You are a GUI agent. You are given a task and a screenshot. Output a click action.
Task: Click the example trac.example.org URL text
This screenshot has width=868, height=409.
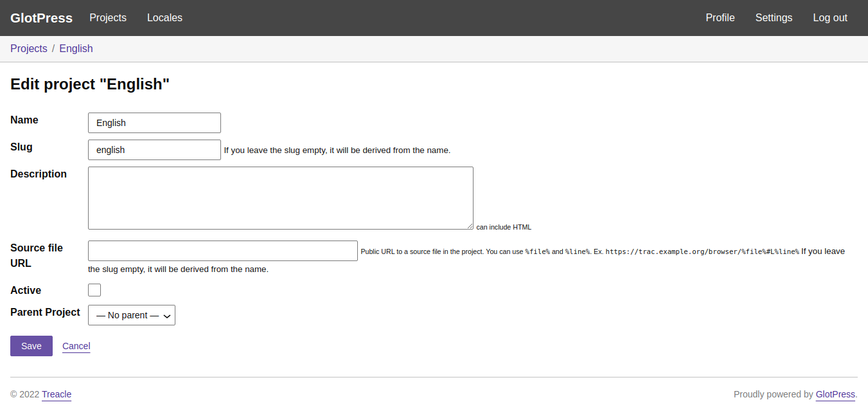(702, 251)
